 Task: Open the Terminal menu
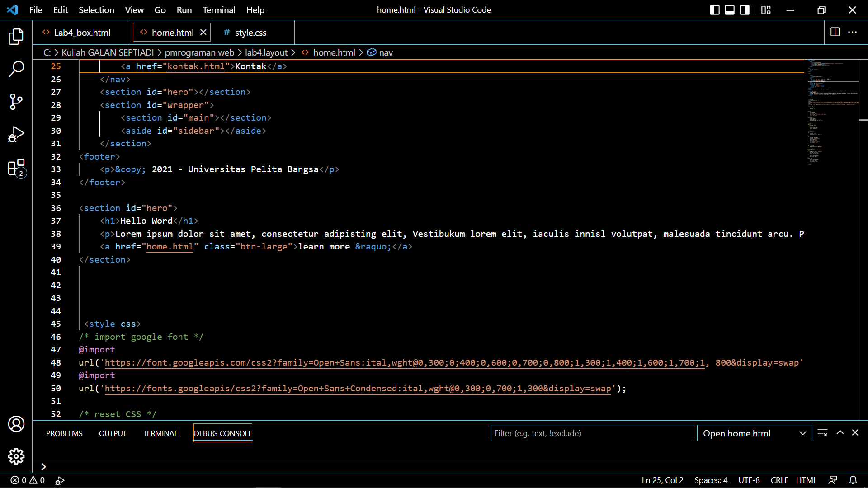pos(219,9)
